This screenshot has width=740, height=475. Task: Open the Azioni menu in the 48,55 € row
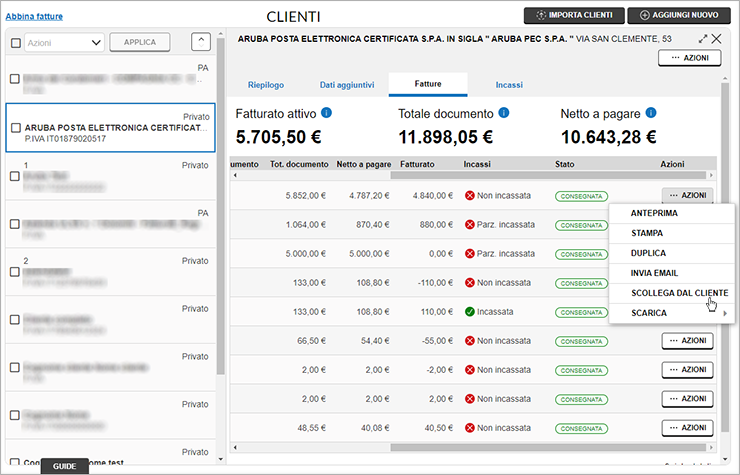pyautogui.click(x=688, y=428)
